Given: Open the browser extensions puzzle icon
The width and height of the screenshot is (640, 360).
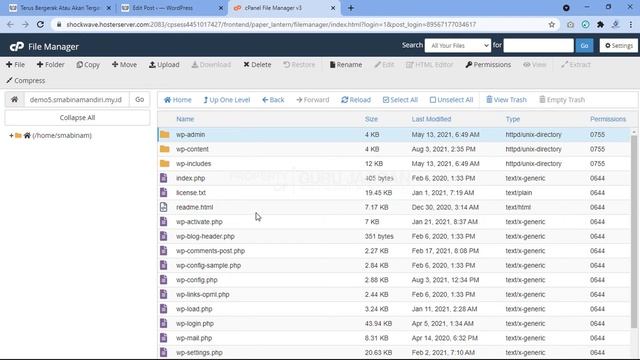Looking at the screenshot, I should pyautogui.click(x=600, y=24).
